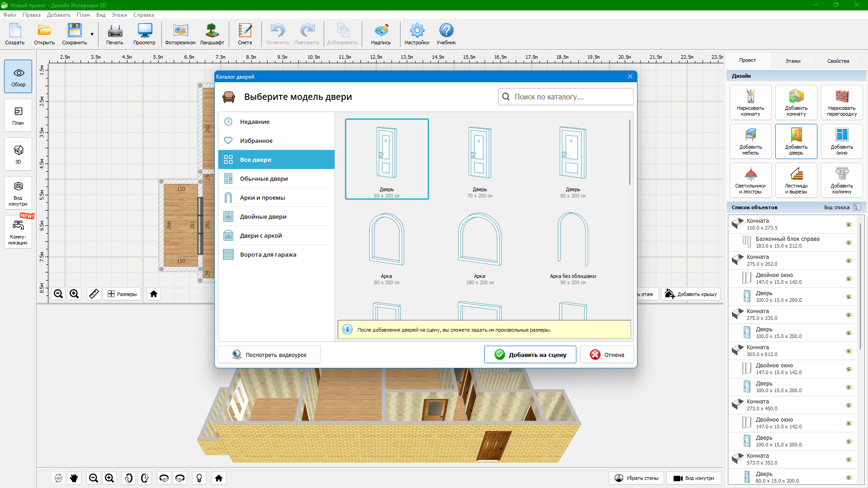Open the Этажи menu

pos(119,15)
